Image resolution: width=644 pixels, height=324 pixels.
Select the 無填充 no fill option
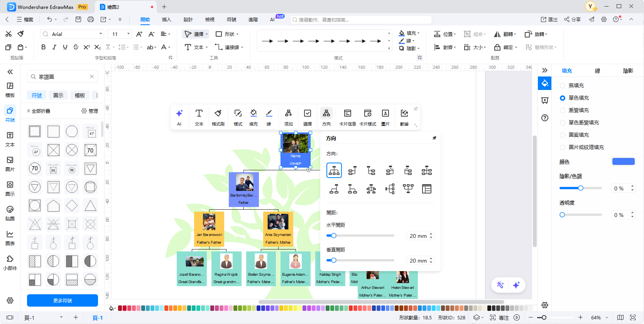563,86
